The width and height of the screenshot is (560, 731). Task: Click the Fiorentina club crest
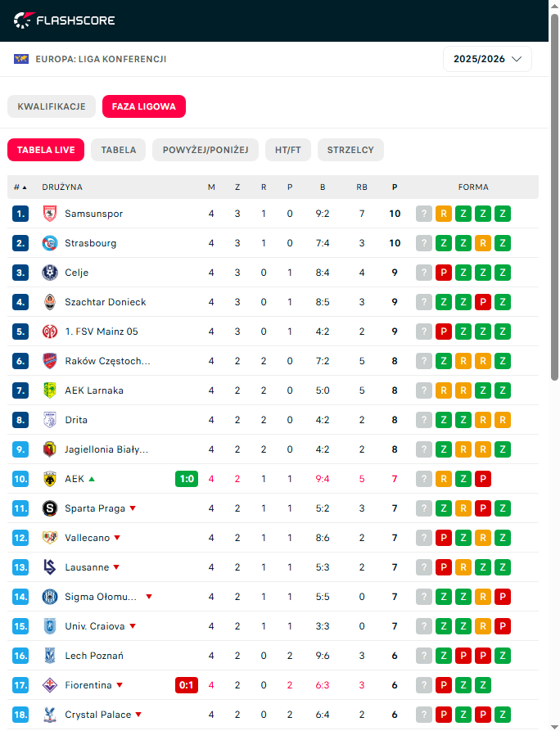pos(49,685)
